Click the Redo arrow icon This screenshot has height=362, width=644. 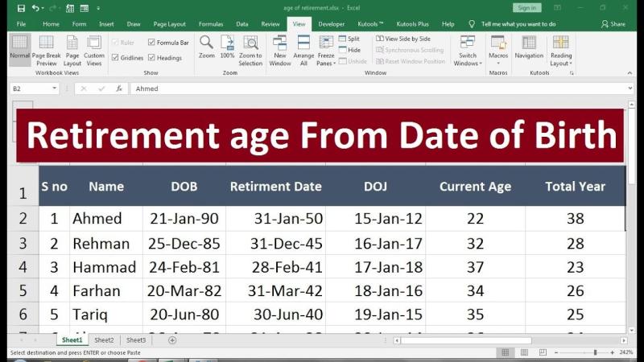click(52, 8)
